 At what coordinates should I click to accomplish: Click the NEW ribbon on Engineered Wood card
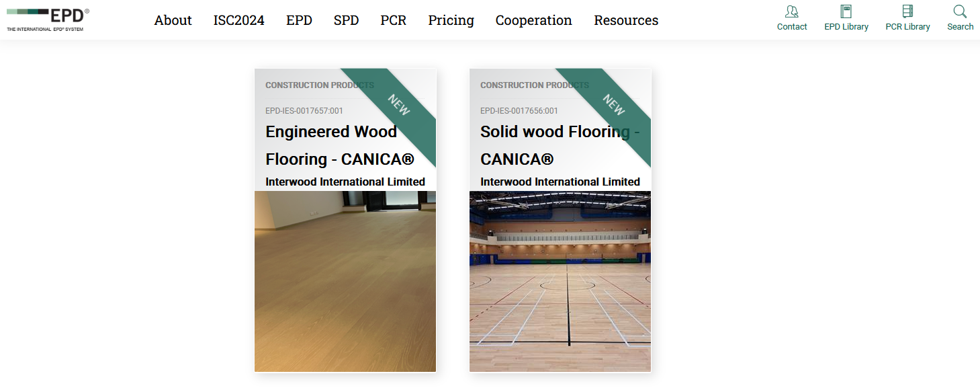click(x=400, y=106)
